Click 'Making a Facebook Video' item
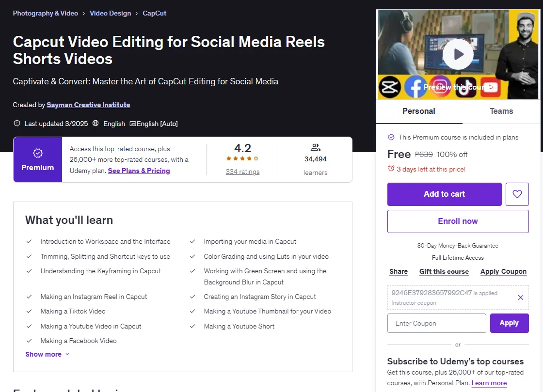This screenshot has height=392, width=543. (78, 341)
